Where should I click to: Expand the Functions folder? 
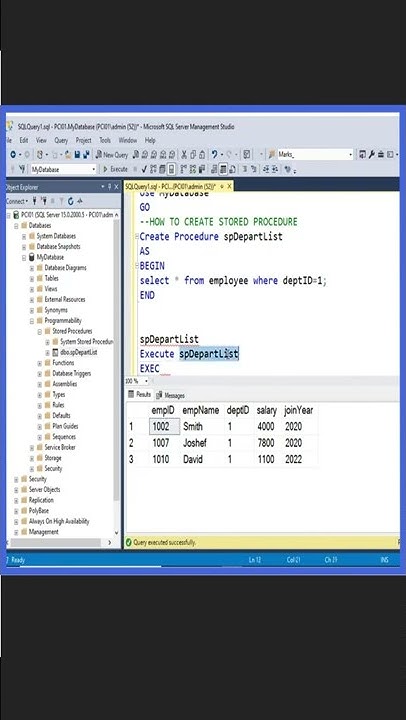39,363
